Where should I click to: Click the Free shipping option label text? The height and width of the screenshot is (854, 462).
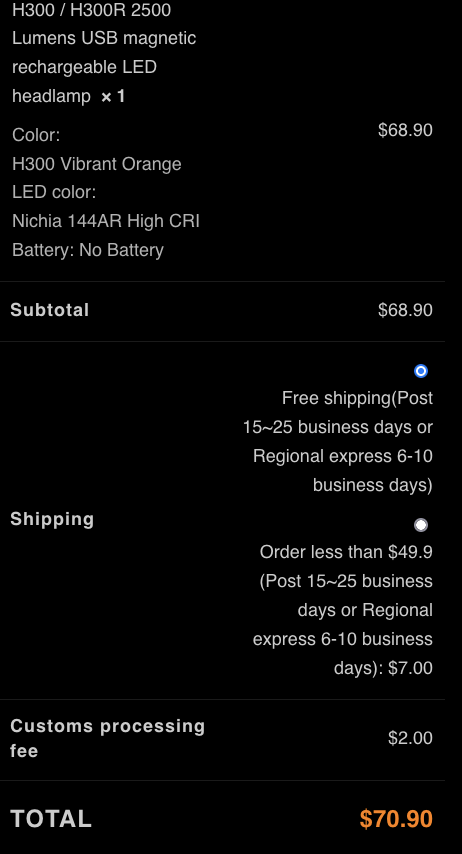338,441
